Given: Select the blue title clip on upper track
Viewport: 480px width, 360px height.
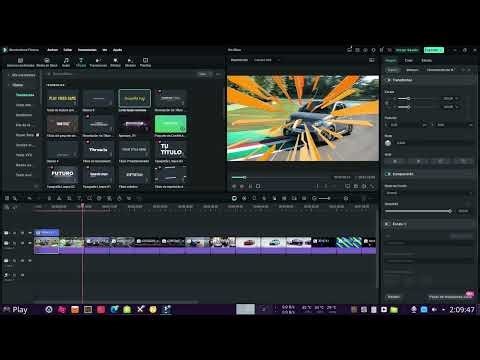Looking at the screenshot, I should point(47,232).
